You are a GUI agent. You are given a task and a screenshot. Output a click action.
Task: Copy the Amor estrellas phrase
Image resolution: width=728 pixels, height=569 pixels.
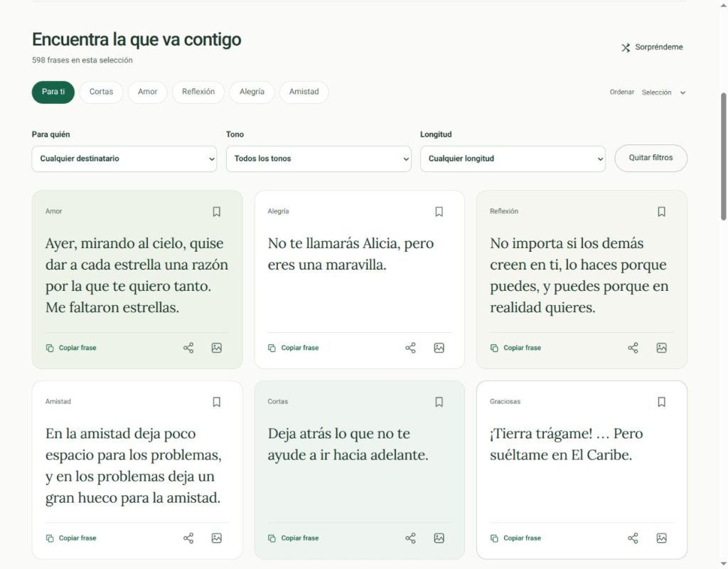click(71, 348)
